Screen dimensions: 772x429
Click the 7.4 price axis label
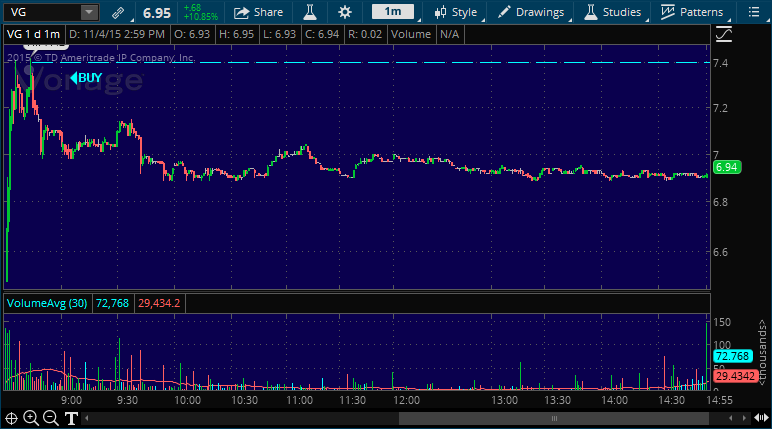[720, 63]
